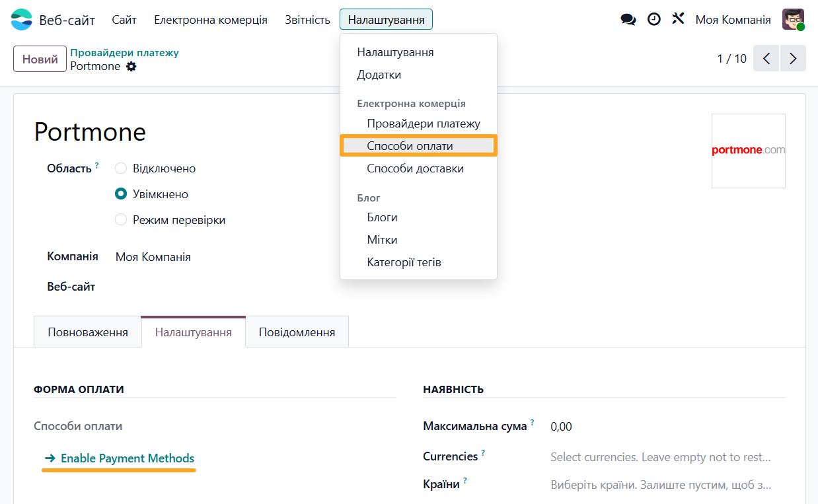
Task: Click the Новий button
Action: pyautogui.click(x=40, y=59)
